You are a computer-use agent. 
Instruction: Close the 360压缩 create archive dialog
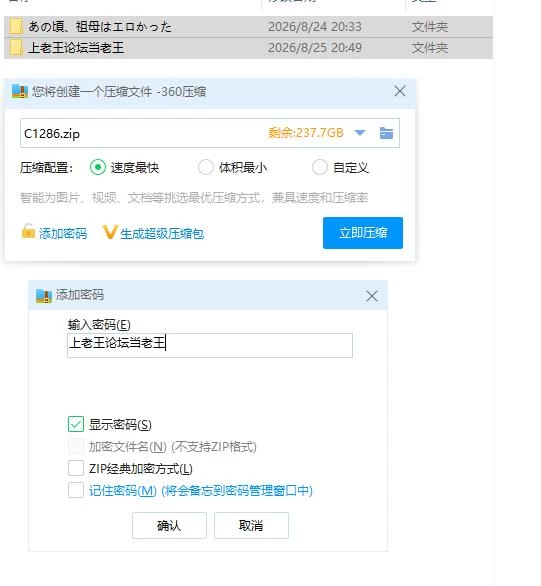(400, 91)
